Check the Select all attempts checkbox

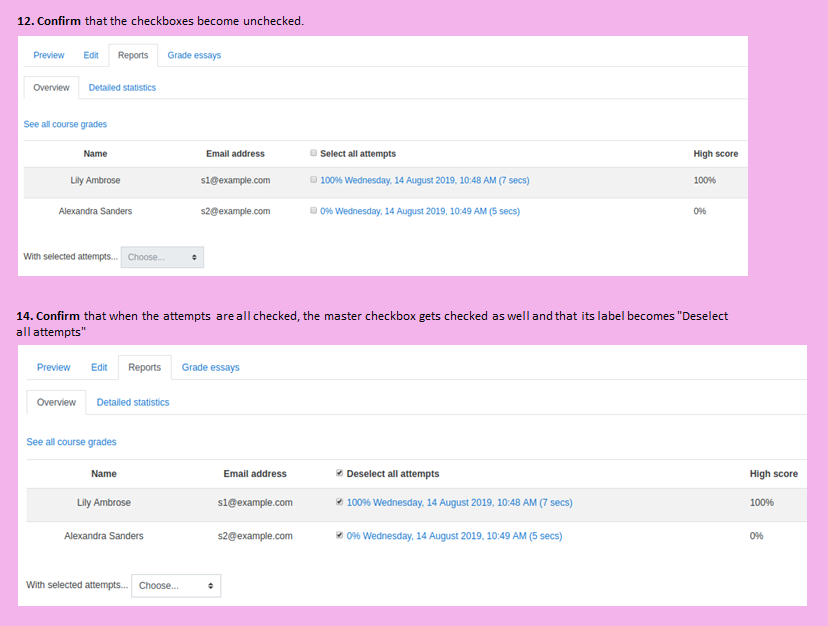(x=313, y=153)
